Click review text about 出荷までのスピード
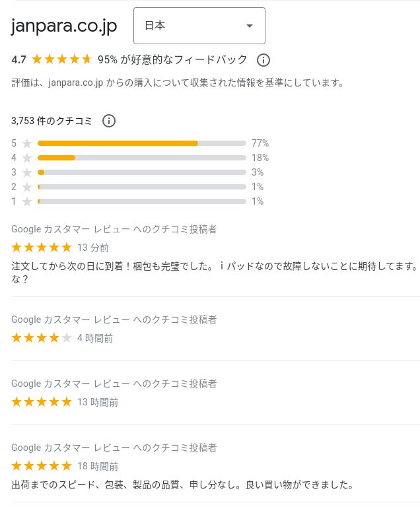The width and height of the screenshot is (420, 509). pos(182,485)
